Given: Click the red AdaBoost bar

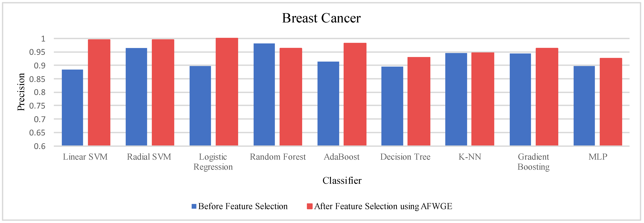Looking at the screenshot, I should point(355,94).
